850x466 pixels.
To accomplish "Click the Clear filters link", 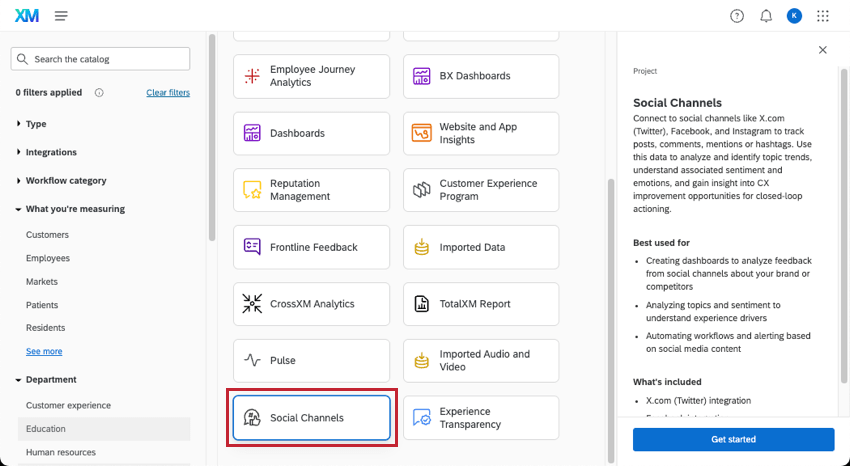I will coord(167,93).
